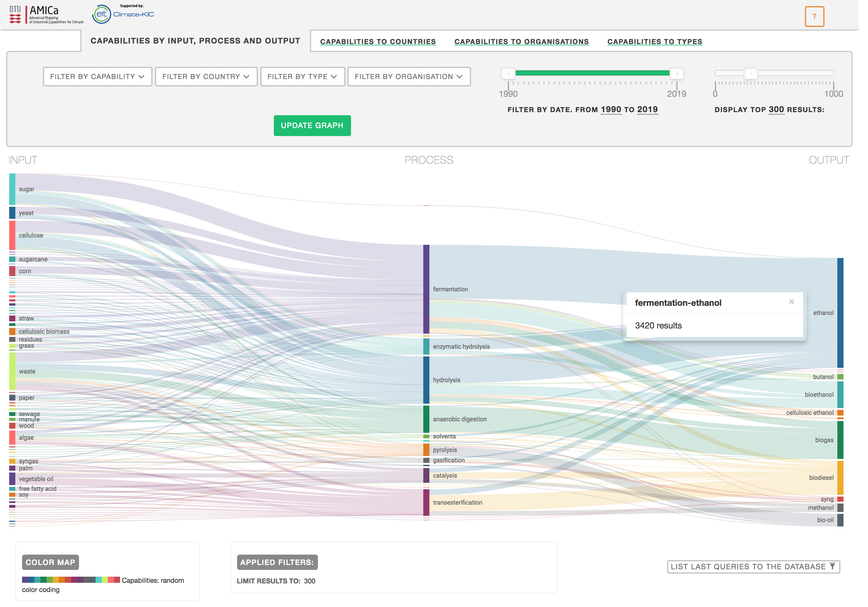Click the pyrolysis process node

pos(431,454)
